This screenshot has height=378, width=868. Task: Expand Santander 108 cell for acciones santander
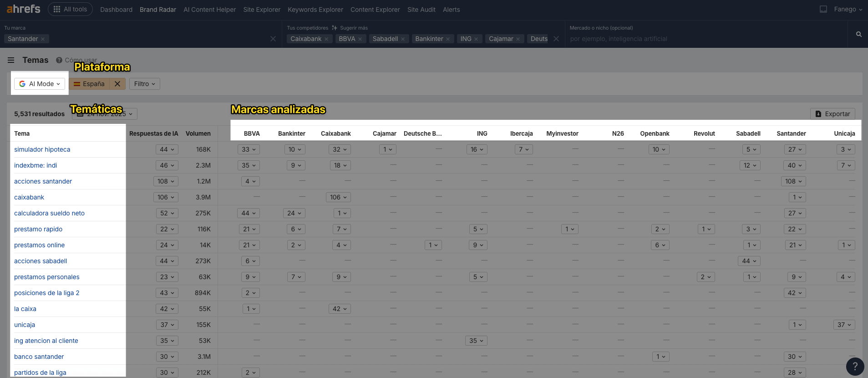pos(793,181)
